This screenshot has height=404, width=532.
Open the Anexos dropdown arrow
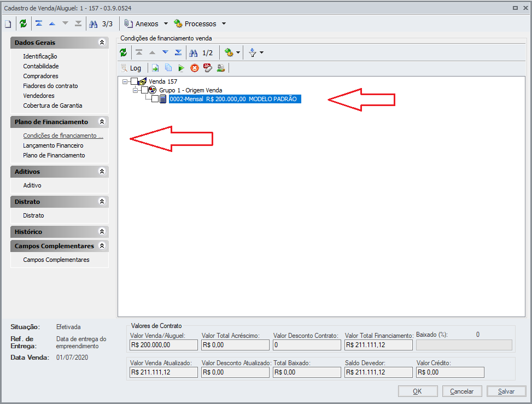click(166, 24)
